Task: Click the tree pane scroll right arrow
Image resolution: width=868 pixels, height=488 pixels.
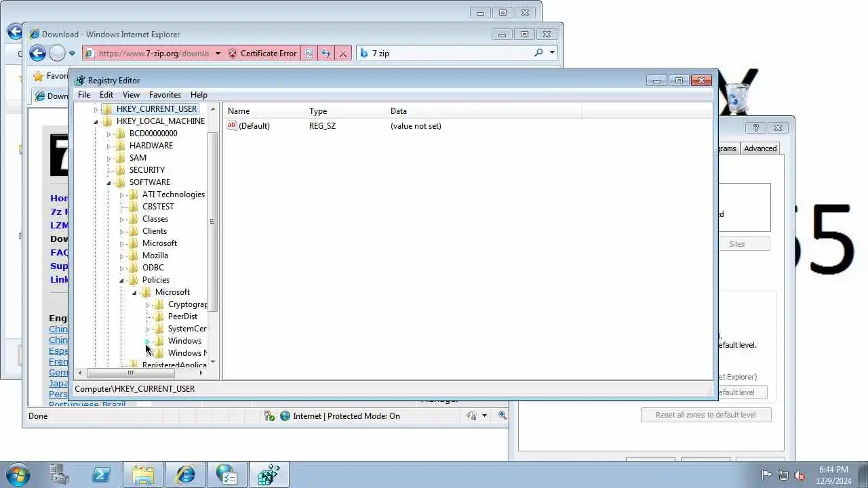Action: (201, 373)
